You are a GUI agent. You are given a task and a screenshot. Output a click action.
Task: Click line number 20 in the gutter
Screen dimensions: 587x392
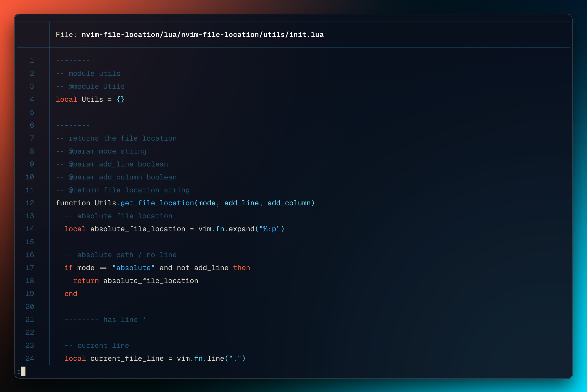tap(30, 307)
